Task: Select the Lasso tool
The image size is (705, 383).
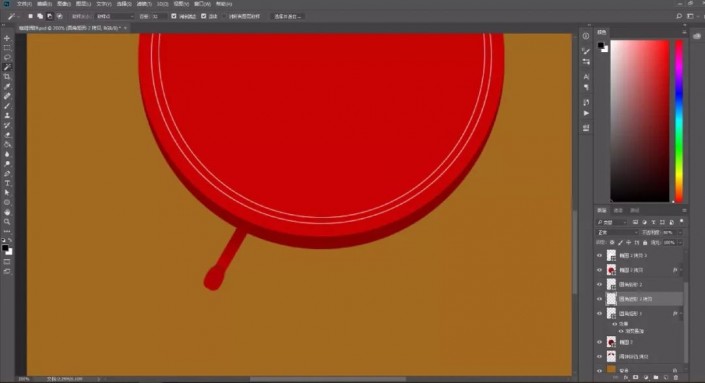Action: (x=7, y=58)
